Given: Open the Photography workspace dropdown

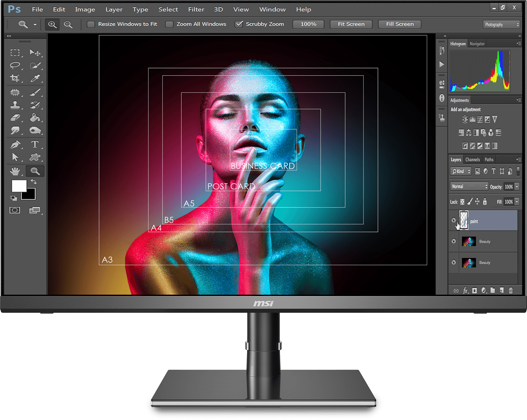Looking at the screenshot, I should click(501, 25).
